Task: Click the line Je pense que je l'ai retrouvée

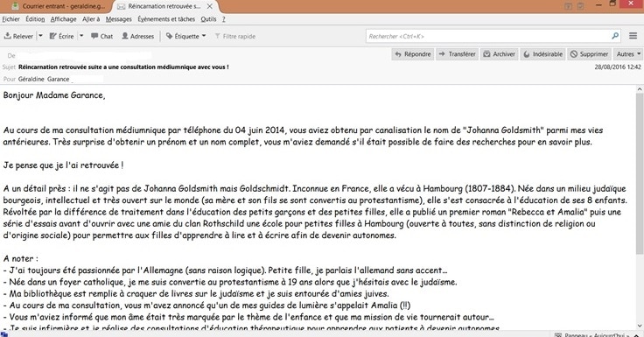Action: 63,165
